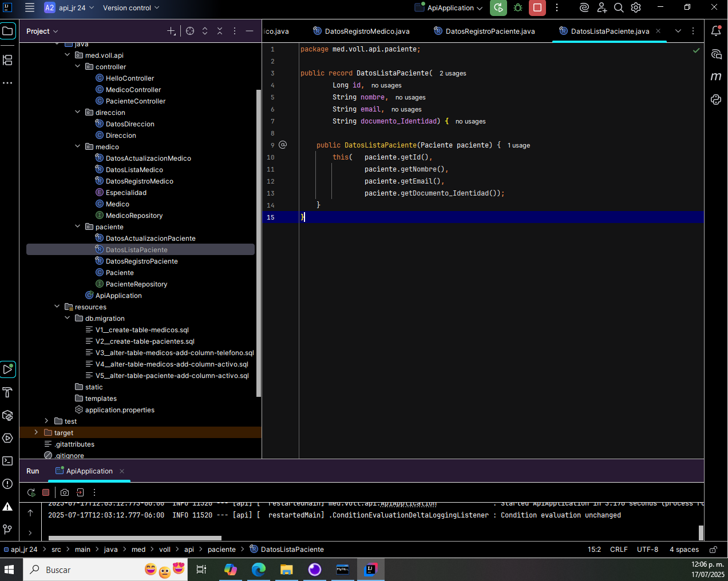Hide the Project panel with minimize icon
This screenshot has width=728, height=581.
coord(250,31)
